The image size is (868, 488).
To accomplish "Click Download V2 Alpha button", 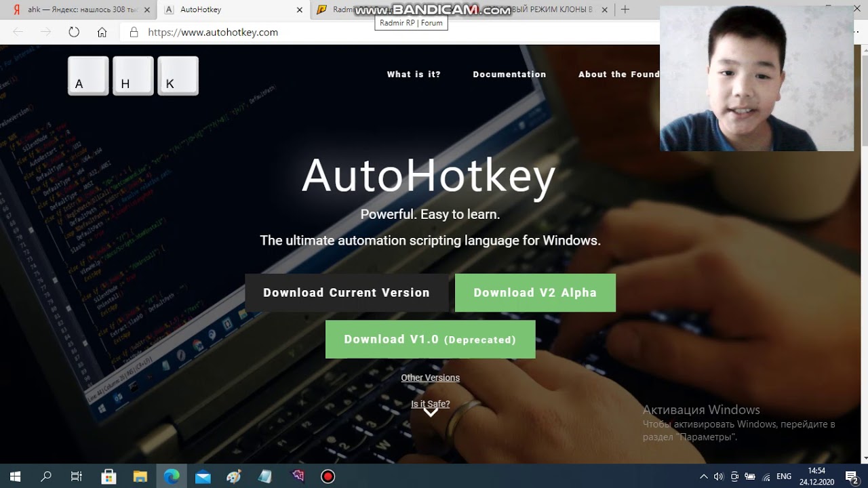I will (x=535, y=293).
